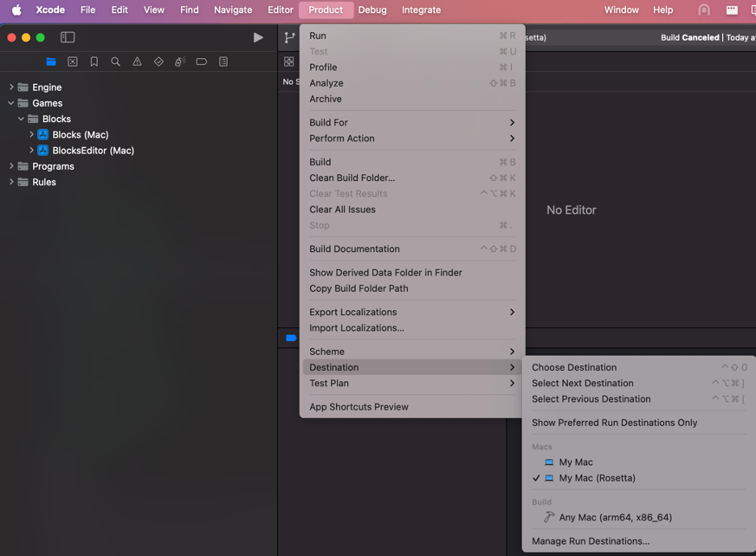
Task: Click the Apple menu logo
Action: coord(17,10)
